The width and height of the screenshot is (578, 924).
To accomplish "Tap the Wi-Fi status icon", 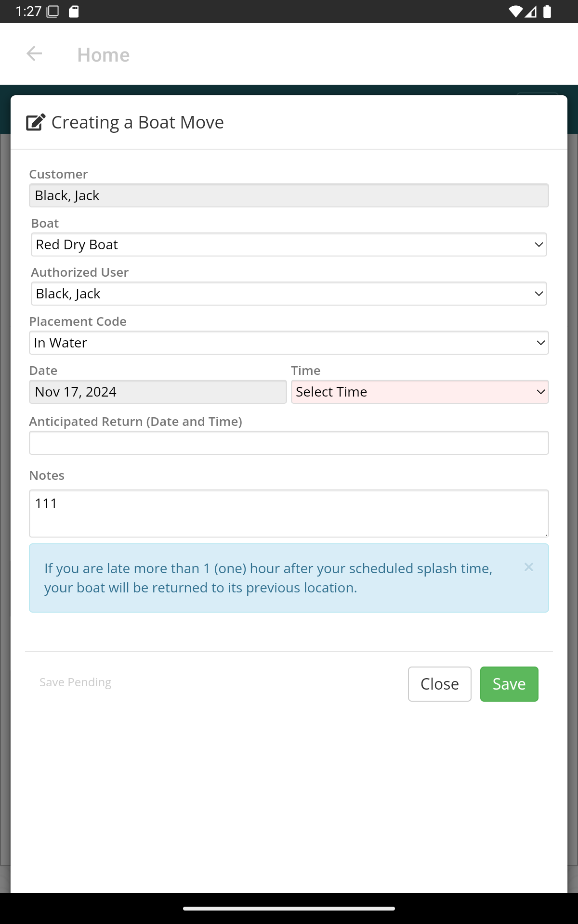I will [515, 12].
